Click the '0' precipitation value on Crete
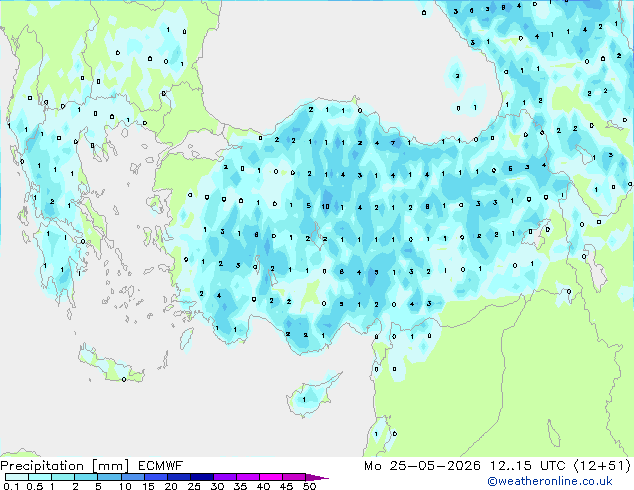The width and height of the screenshot is (634, 490). coord(124,379)
